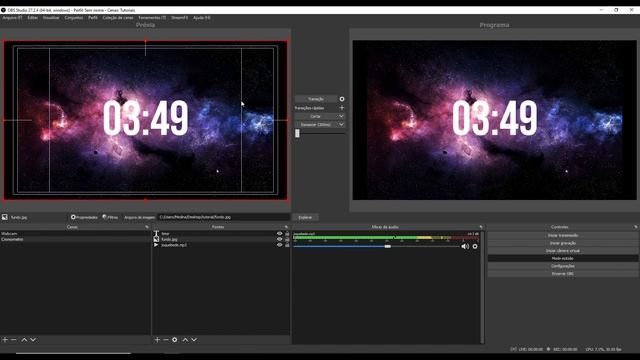
Task: Move scene up arrow
Action: pos(24,340)
